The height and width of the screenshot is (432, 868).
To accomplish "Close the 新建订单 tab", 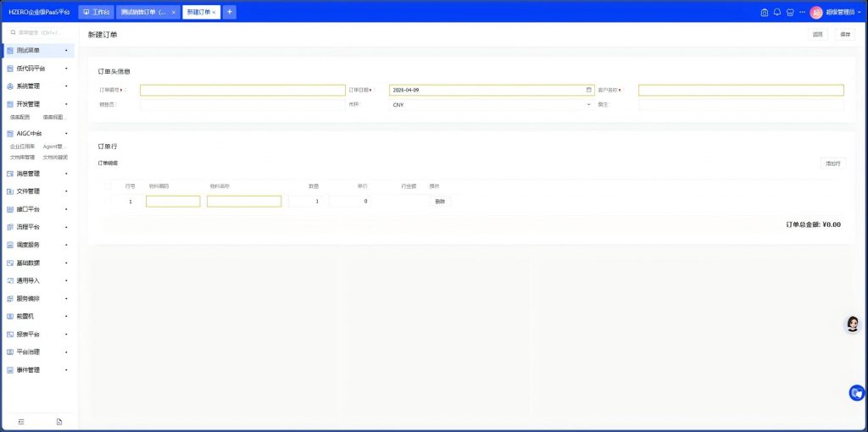I will pos(214,13).
